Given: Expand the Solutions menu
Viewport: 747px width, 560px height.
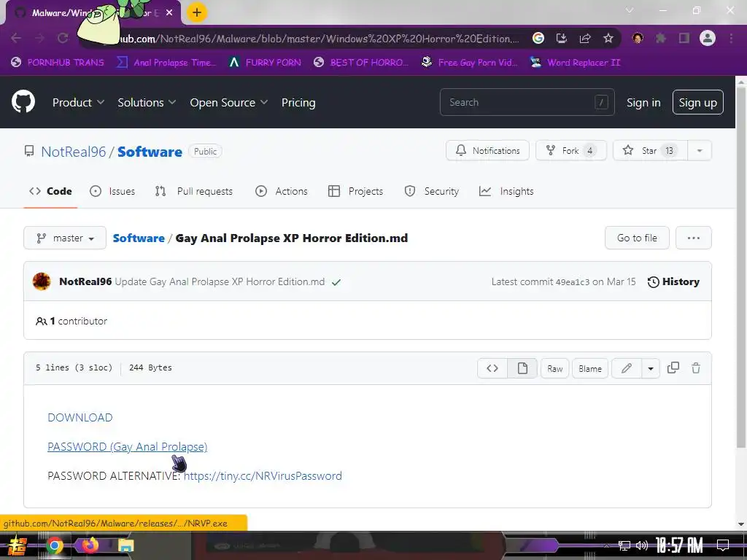Looking at the screenshot, I should [147, 102].
